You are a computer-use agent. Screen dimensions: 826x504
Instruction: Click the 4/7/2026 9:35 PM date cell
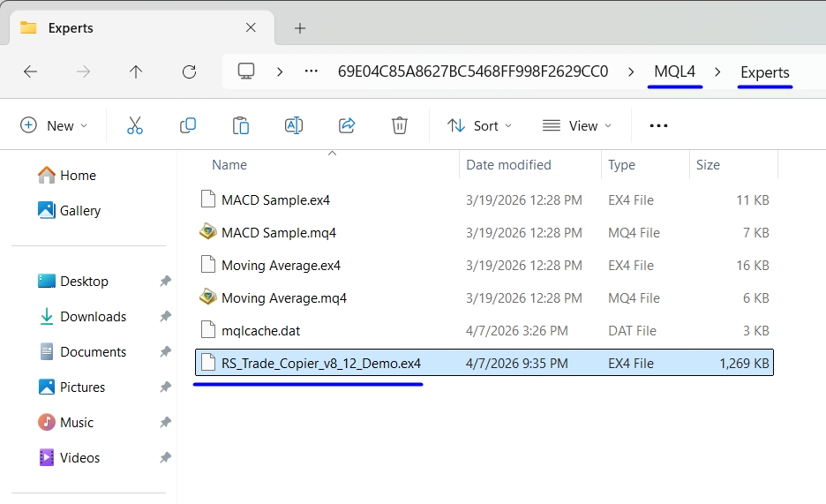pyautogui.click(x=517, y=364)
